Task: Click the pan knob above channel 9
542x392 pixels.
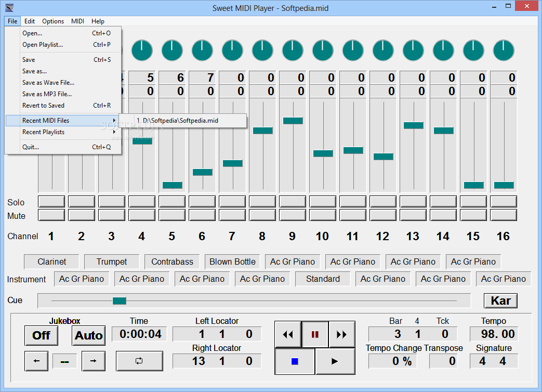Action: pos(293,50)
